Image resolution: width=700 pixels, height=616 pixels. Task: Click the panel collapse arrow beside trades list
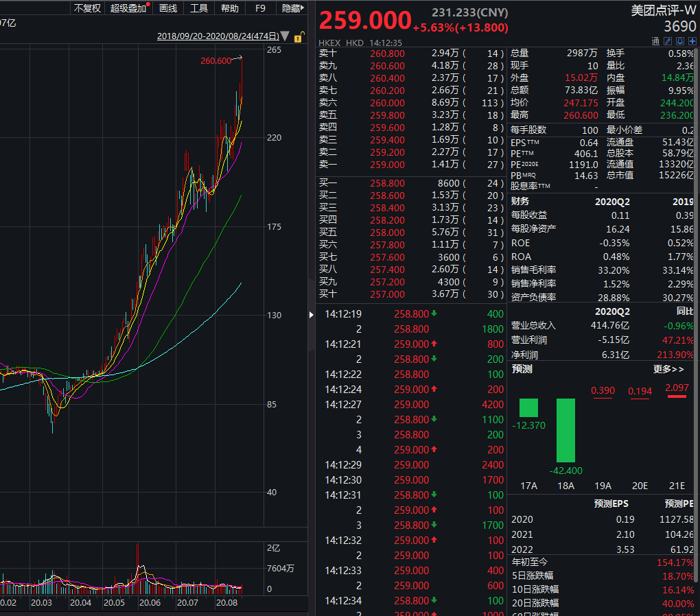point(311,315)
